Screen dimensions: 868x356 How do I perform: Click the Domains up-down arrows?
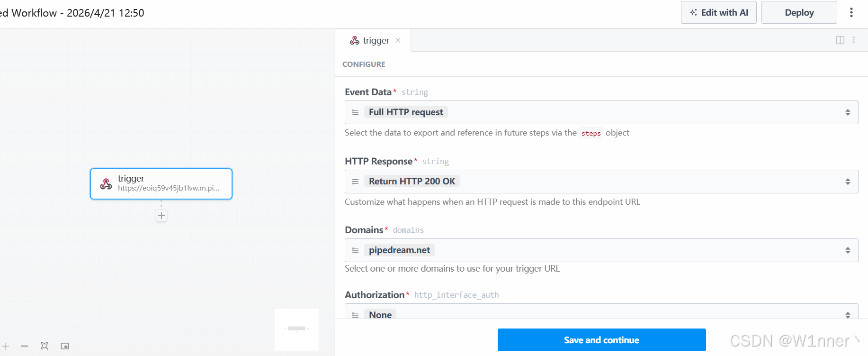point(848,250)
